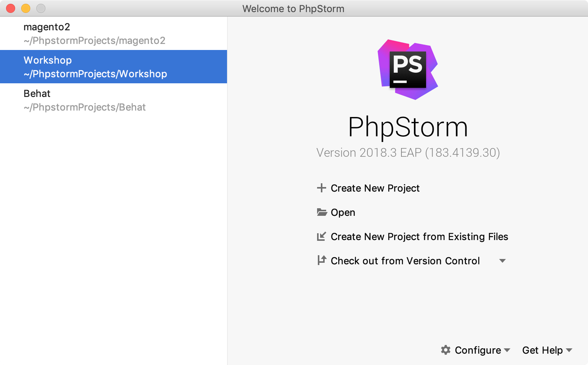The width and height of the screenshot is (588, 365).
Task: Click the ~/PhpstormProjects/Behat path text
Action: [x=85, y=107]
